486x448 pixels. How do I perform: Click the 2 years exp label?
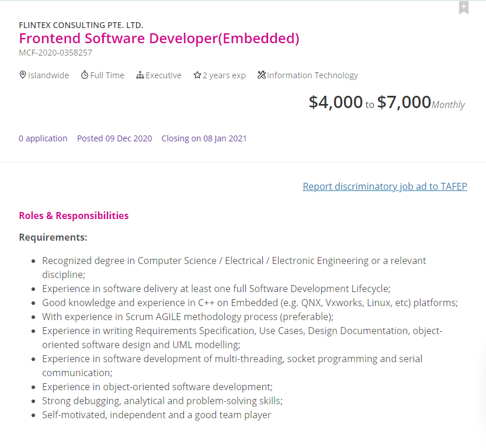224,75
